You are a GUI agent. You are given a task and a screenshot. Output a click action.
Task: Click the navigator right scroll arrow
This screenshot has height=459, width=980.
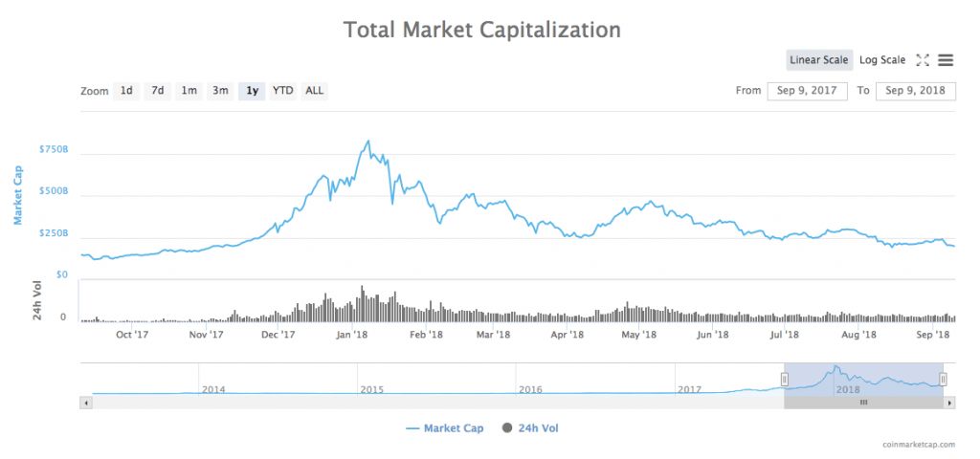(949, 403)
